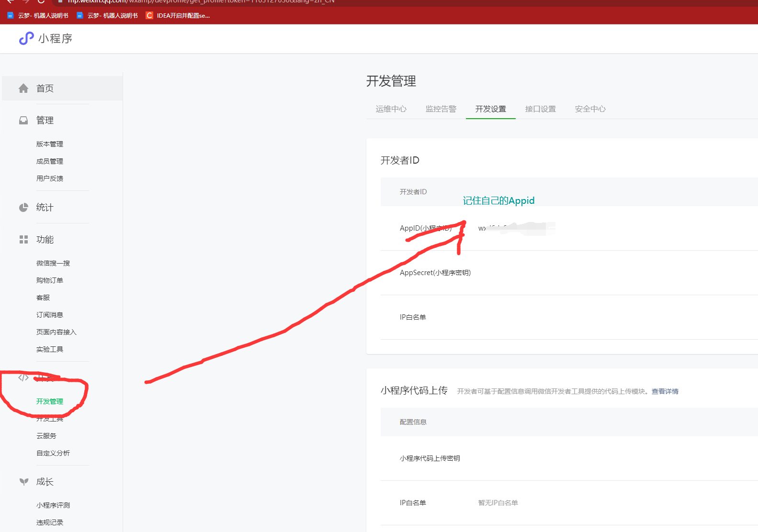Screen dimensions: 758x532
Task: Click the home icon beside 首页
Action: click(23, 89)
